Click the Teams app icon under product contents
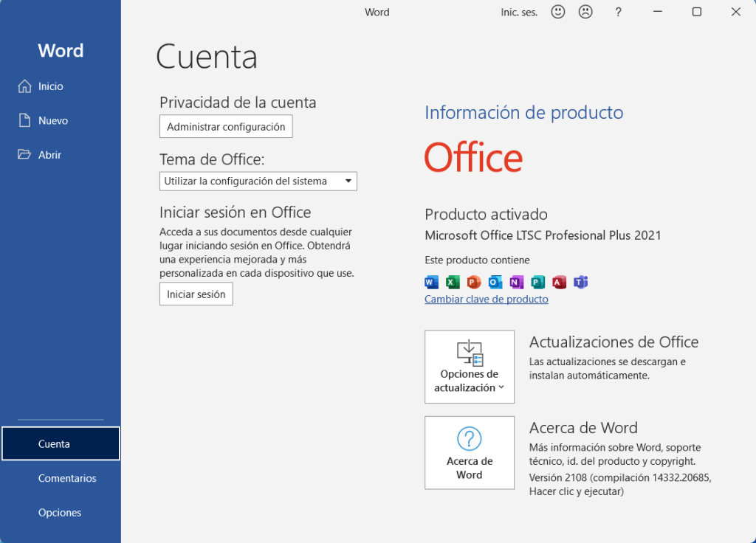The height and width of the screenshot is (543, 756). click(580, 282)
